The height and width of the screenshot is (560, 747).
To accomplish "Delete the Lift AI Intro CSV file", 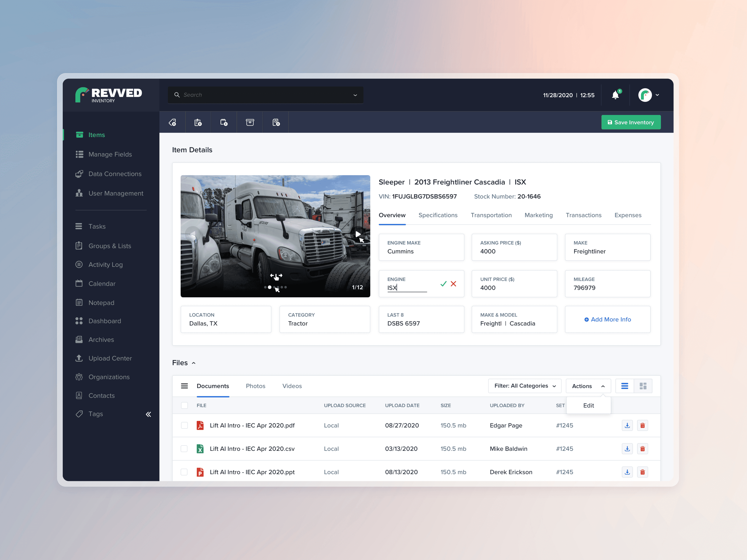I will click(x=643, y=449).
